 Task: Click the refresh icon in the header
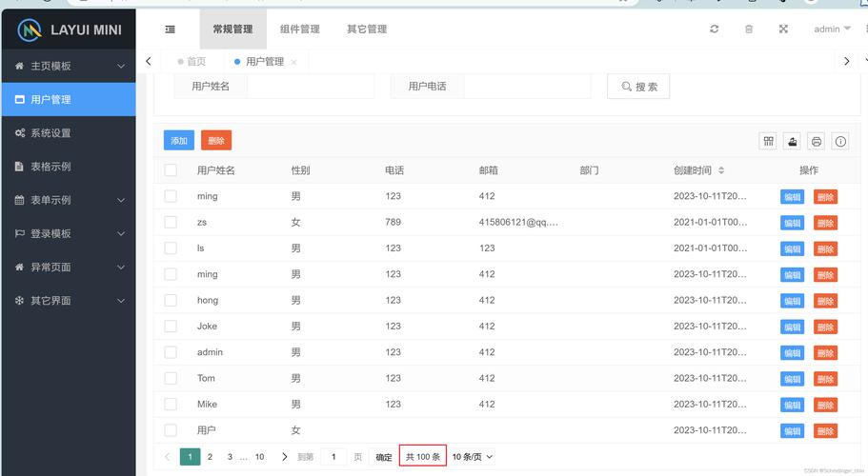point(714,29)
